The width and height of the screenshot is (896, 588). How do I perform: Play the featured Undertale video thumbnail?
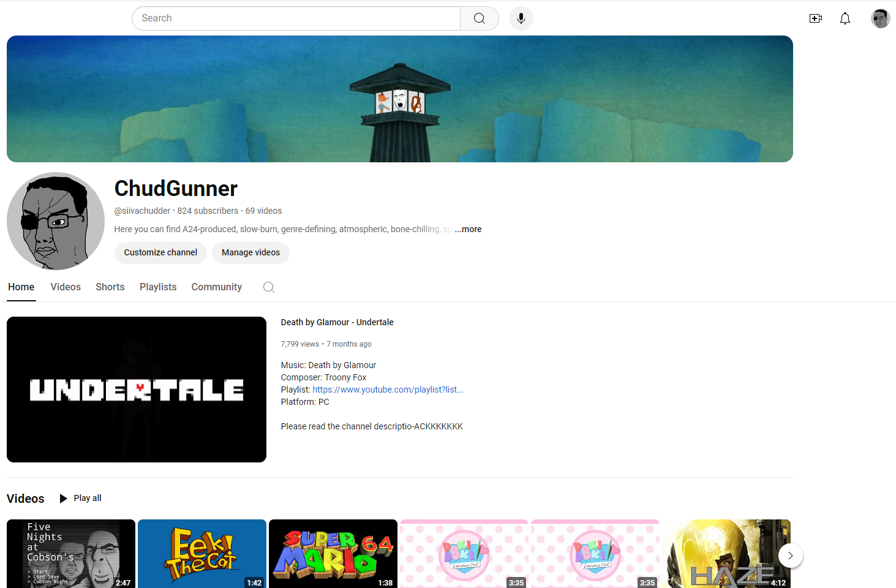[x=137, y=390]
